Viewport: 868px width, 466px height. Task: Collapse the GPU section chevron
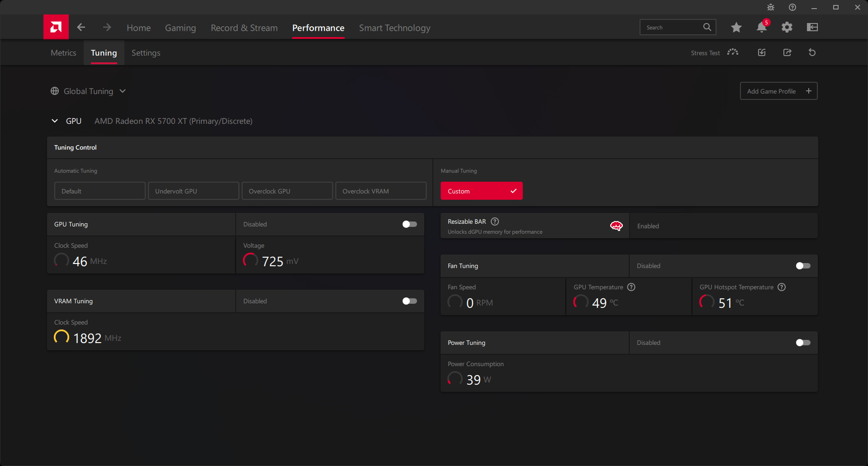[55, 121]
